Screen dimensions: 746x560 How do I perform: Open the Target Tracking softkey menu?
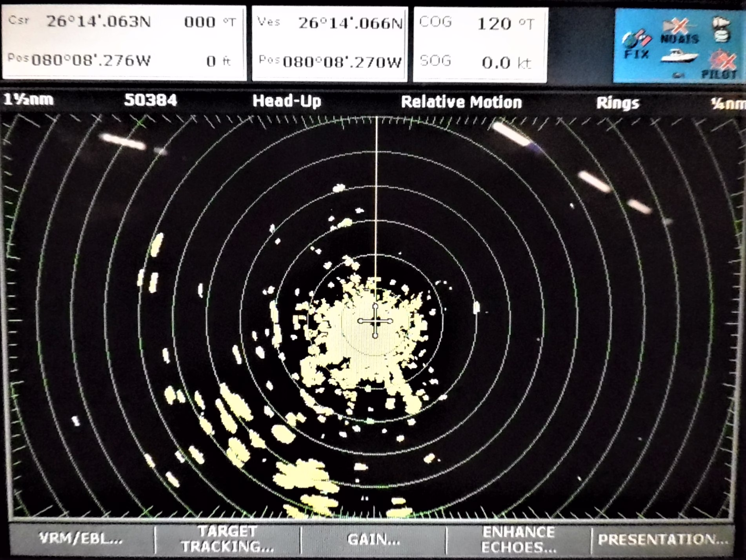[227, 539]
